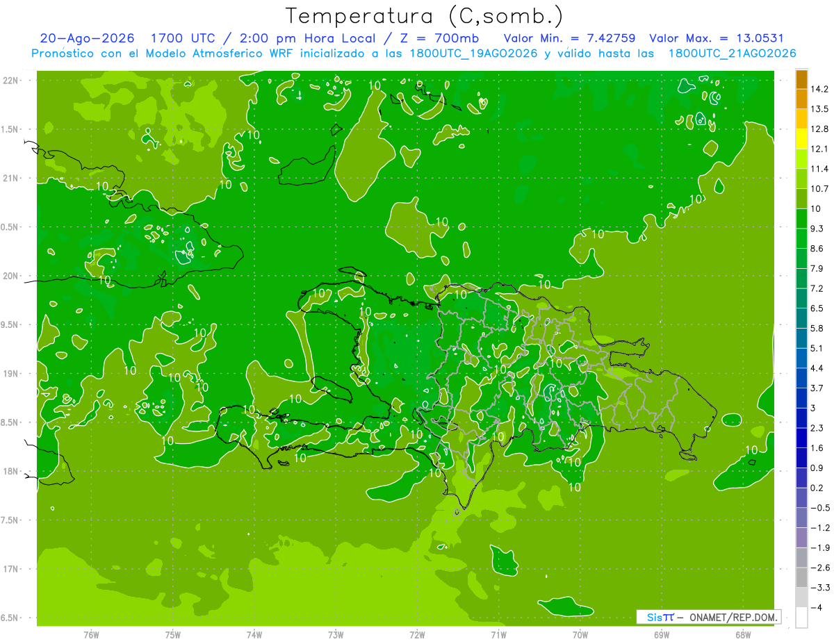Click the '1800UTC_21AGO2026' valid-until time
Screen dimensions: 834x644
coord(732,53)
